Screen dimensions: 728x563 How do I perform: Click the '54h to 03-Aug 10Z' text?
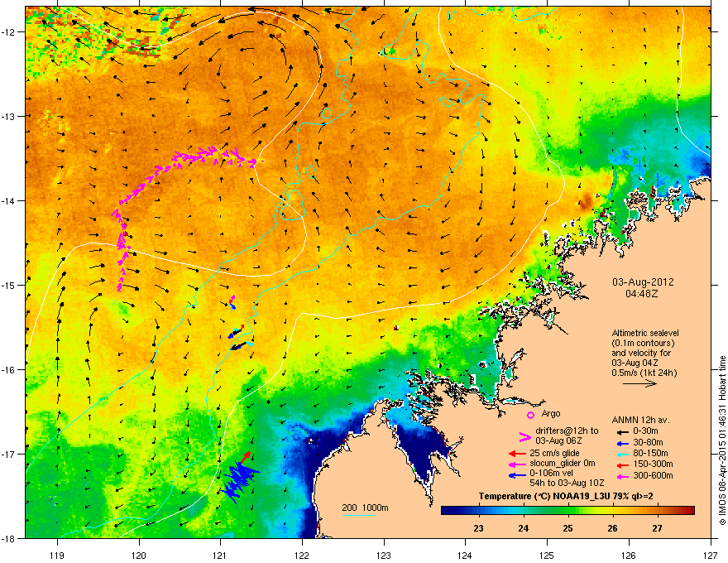point(567,483)
